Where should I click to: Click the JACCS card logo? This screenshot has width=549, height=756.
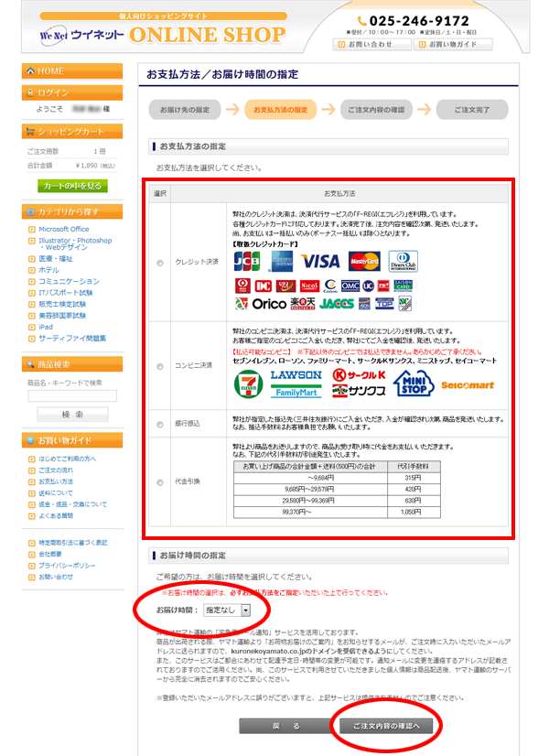click(337, 304)
